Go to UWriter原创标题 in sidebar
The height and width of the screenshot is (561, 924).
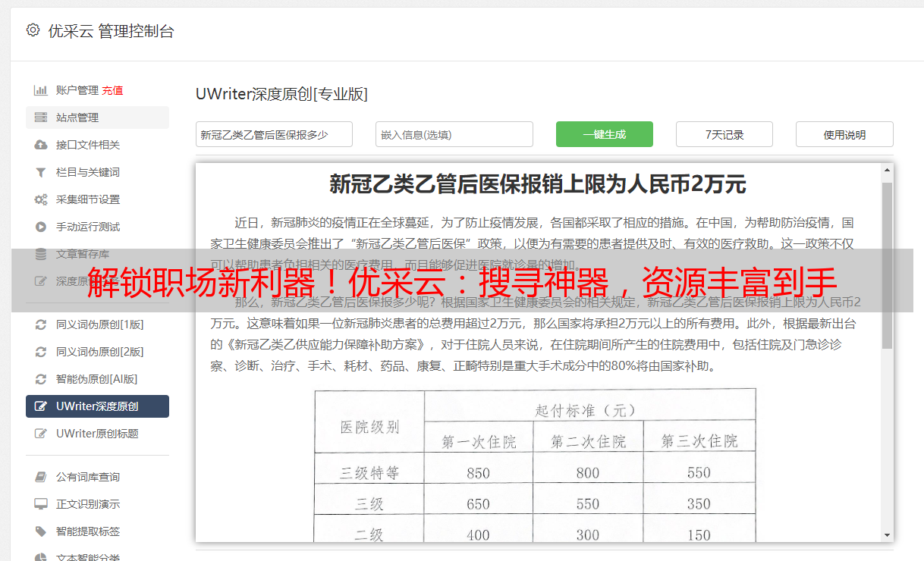click(x=97, y=434)
